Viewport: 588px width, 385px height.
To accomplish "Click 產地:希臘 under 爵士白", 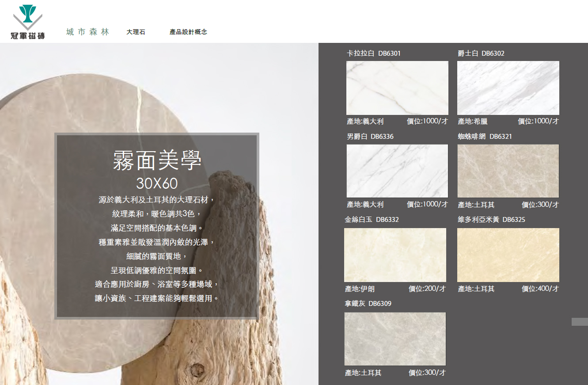I will [x=473, y=121].
